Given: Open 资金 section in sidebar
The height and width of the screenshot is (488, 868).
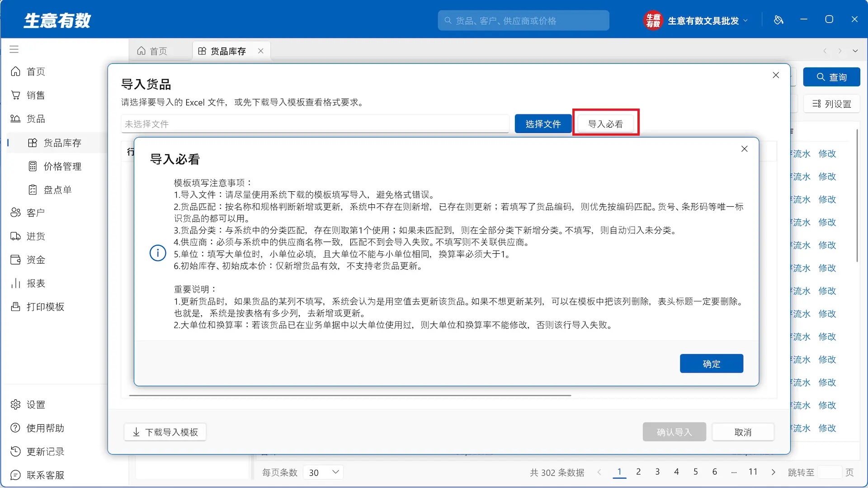Looking at the screenshot, I should (x=28, y=260).
